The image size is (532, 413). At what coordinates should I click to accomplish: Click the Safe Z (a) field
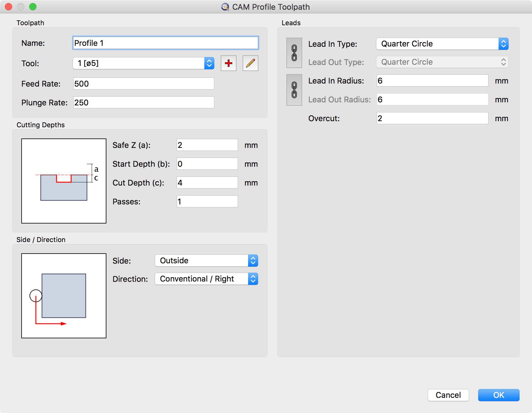(x=207, y=145)
